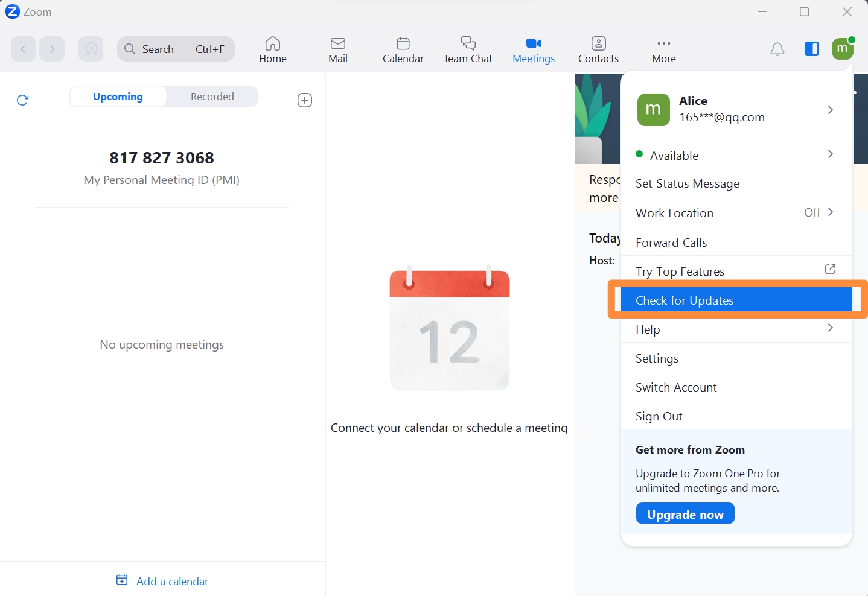Click Connect your calendar or schedule a meeting
This screenshot has width=868, height=596.
[449, 428]
